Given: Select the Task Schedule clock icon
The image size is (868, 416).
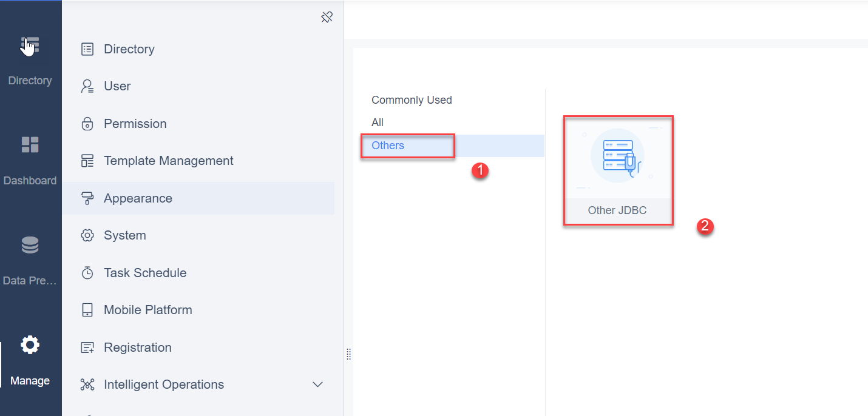Looking at the screenshot, I should (x=88, y=272).
